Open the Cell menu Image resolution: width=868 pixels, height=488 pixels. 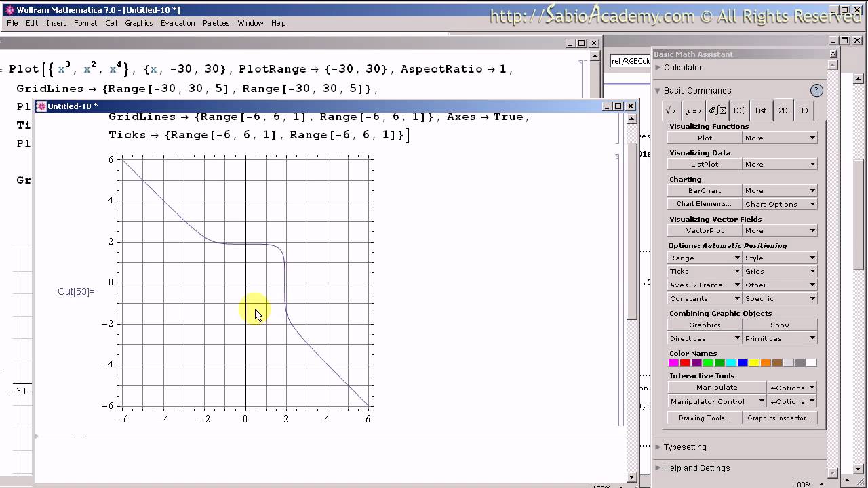tap(111, 23)
